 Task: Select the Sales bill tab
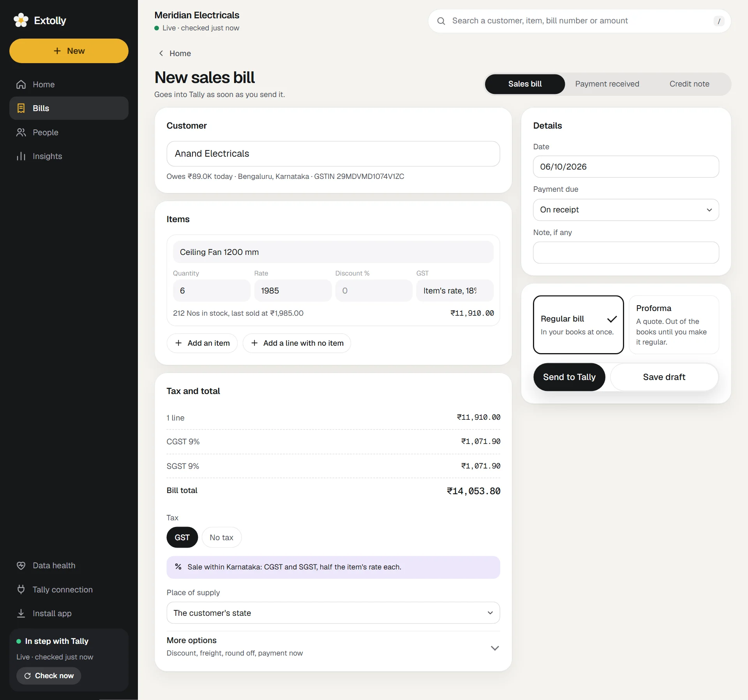click(x=525, y=84)
